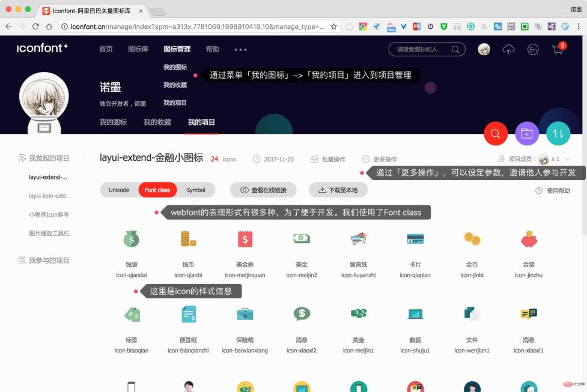
Task: Expand project members dropdown arrow
Action: coord(567,159)
